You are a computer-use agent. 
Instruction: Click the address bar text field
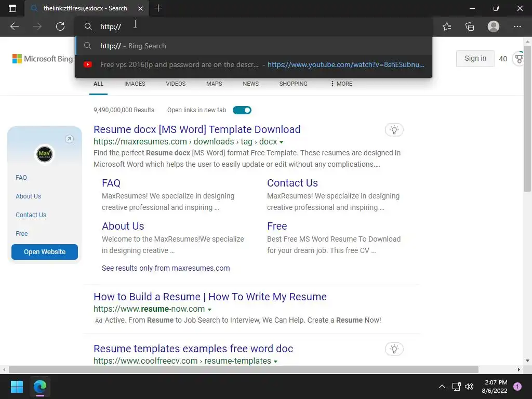click(254, 26)
